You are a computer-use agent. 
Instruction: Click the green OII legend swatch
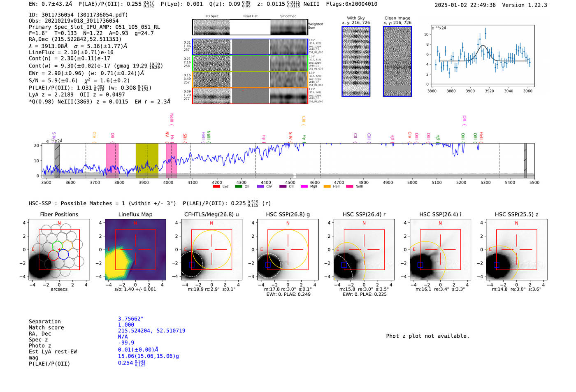coord(238,187)
